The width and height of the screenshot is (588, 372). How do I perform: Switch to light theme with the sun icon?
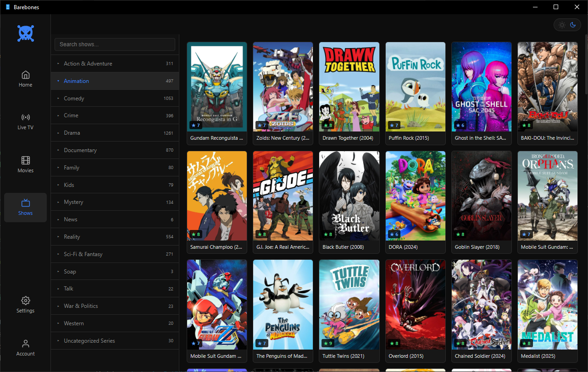pyautogui.click(x=561, y=25)
